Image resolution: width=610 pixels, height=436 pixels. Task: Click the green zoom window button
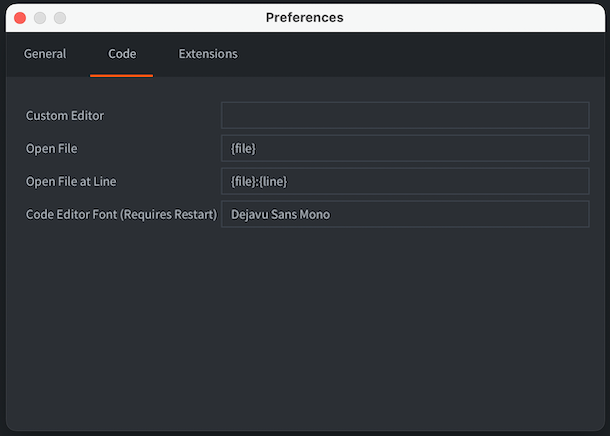[x=60, y=18]
